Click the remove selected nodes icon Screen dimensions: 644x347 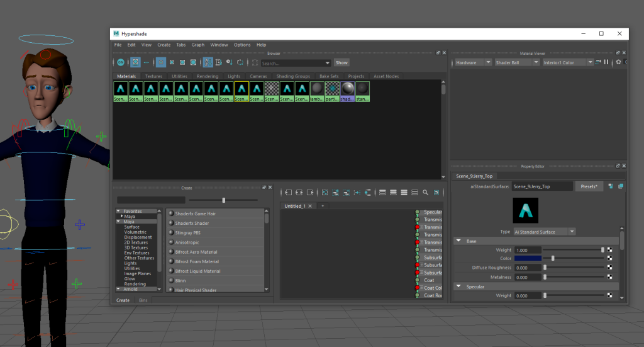pyautogui.click(x=347, y=193)
